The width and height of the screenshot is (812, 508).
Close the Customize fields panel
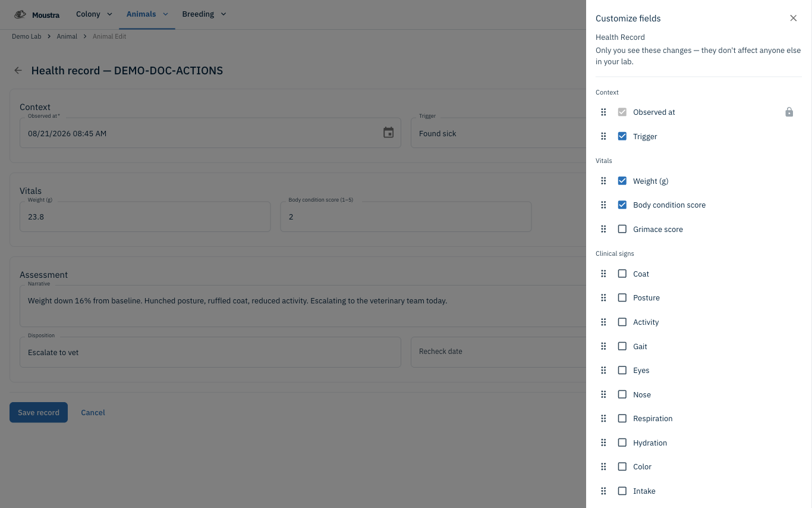click(x=793, y=18)
